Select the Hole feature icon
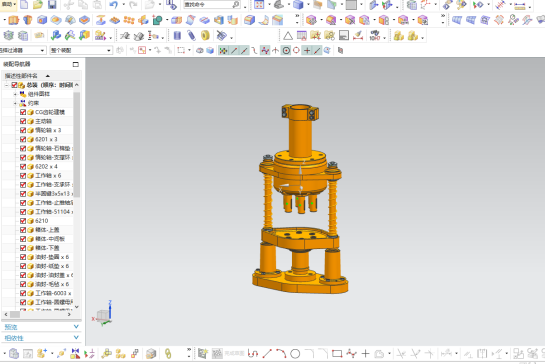Viewport: 545px width, 364px height. point(42,20)
